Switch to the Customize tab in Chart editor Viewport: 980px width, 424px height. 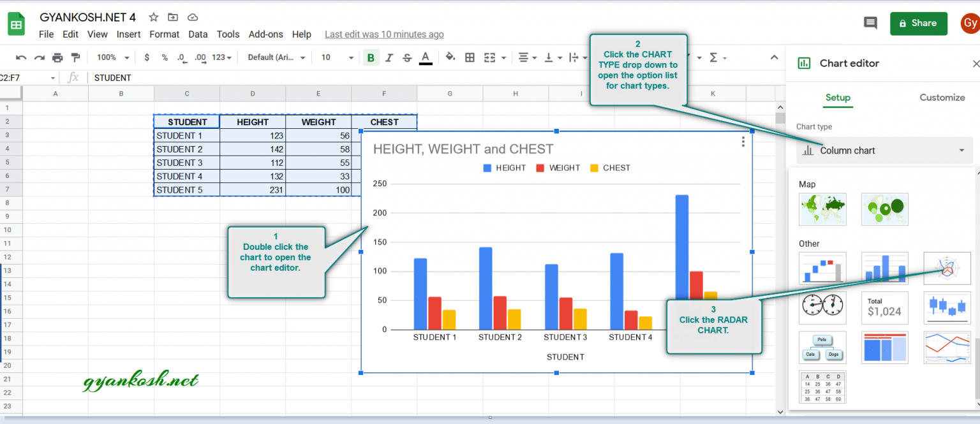[942, 98]
